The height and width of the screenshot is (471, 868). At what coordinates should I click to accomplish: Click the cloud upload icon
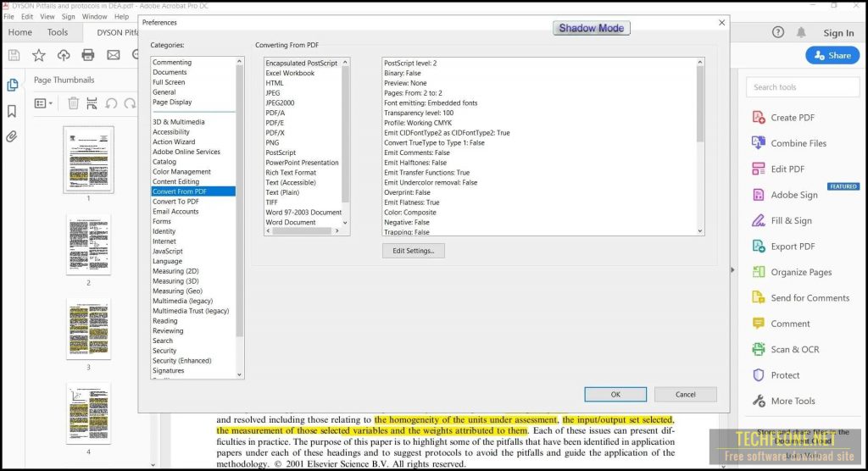tap(64, 55)
